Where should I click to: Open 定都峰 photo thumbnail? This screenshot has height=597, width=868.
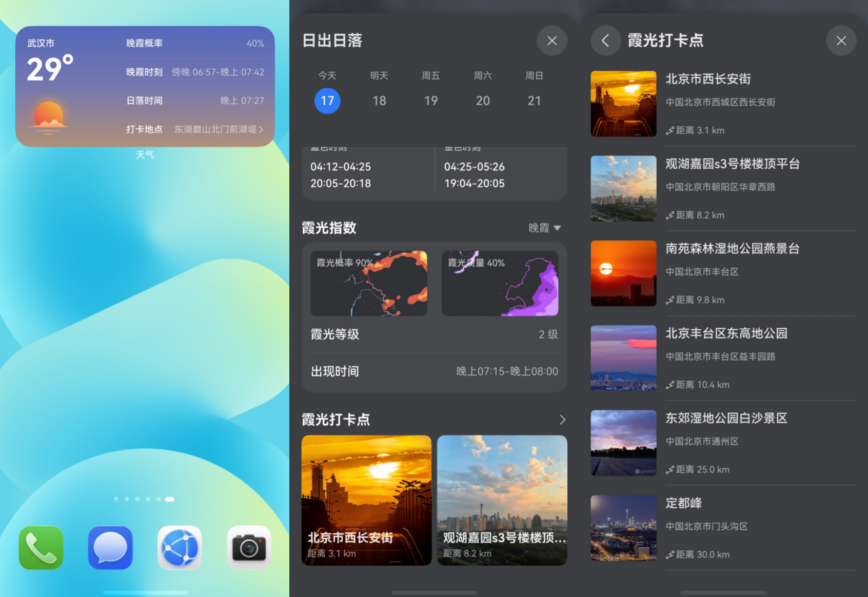[624, 528]
